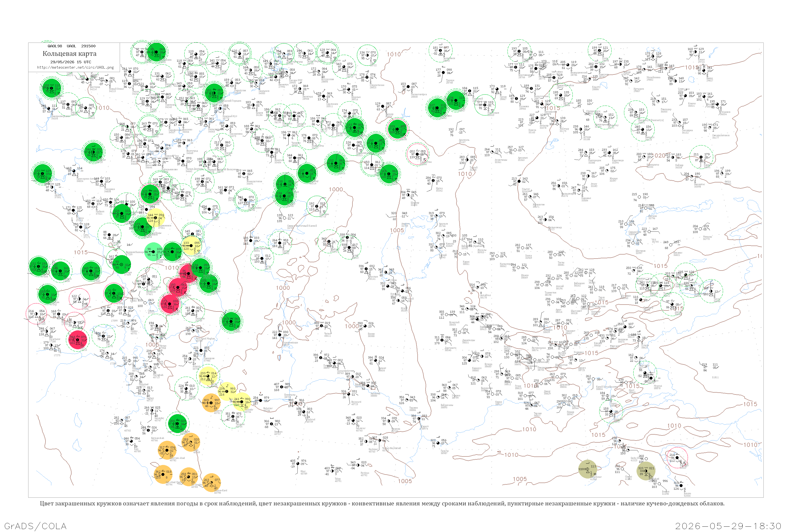Click the "Kashmar 40763" station label
Screen dimensions: 798x532
pos(373,450)
